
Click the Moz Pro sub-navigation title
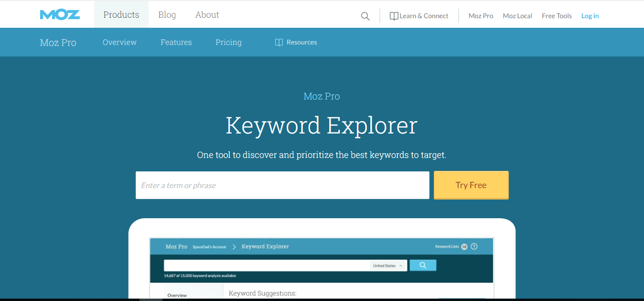(x=58, y=43)
